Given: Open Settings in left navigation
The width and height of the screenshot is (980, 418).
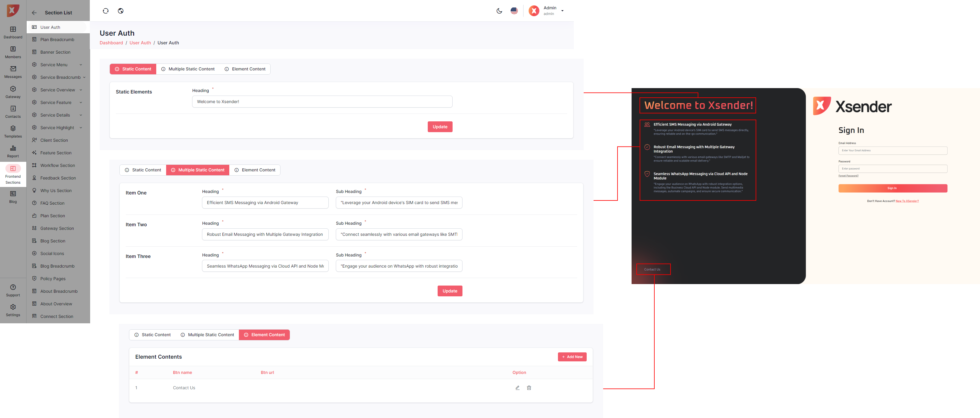Looking at the screenshot, I should tap(13, 310).
